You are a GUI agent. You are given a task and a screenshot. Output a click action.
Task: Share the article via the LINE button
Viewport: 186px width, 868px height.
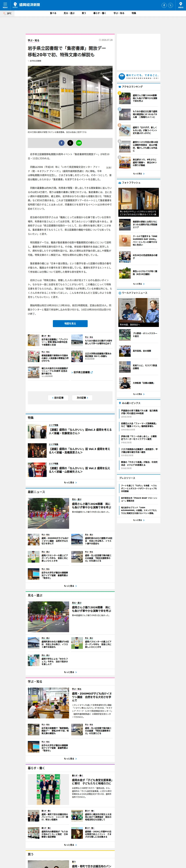tap(79, 143)
